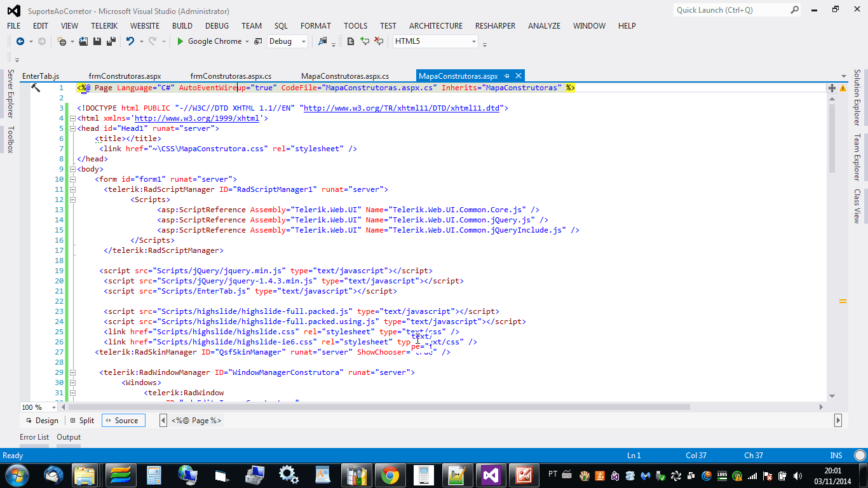Image resolution: width=868 pixels, height=488 pixels.
Task: Open the Debug configuration dropdown
Action: (x=288, y=41)
